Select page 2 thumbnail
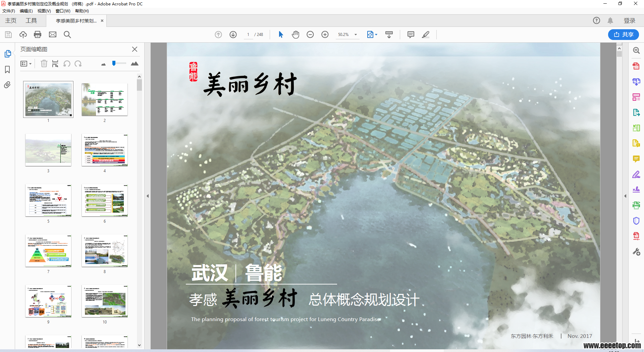The width and height of the screenshot is (644, 352). coord(105,99)
